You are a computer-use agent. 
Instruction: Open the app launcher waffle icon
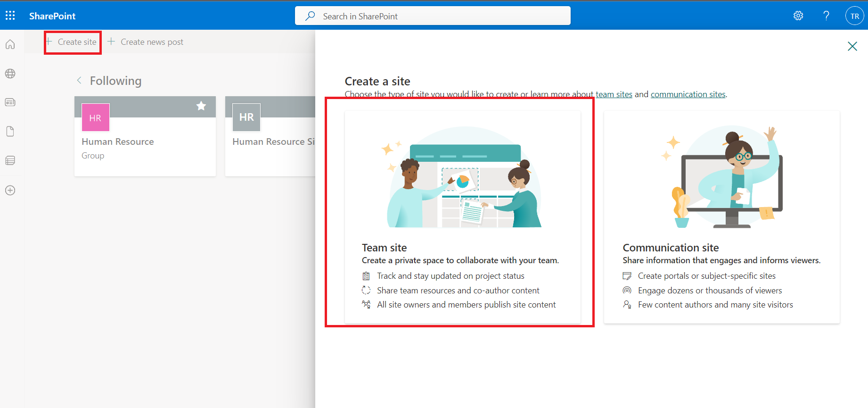pyautogui.click(x=10, y=16)
